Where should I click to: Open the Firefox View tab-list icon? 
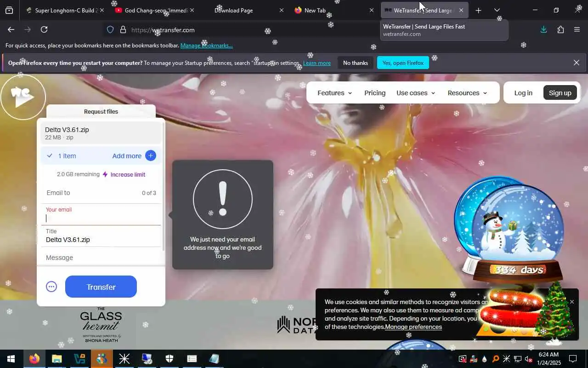point(9,10)
